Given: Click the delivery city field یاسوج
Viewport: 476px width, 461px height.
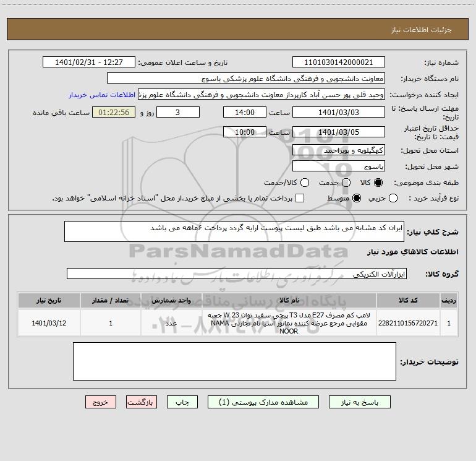Looking at the screenshot, I should coord(339,166).
